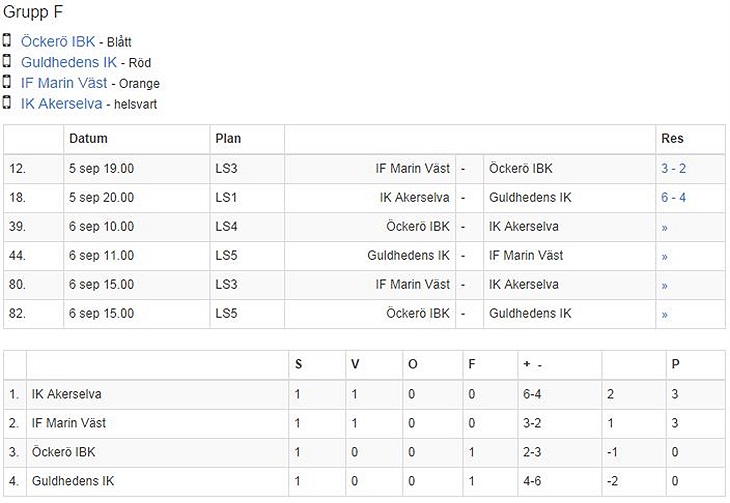Screen dimensions: 730x503
Task: Click the » arrow for match 82
Action: pyautogui.click(x=664, y=315)
